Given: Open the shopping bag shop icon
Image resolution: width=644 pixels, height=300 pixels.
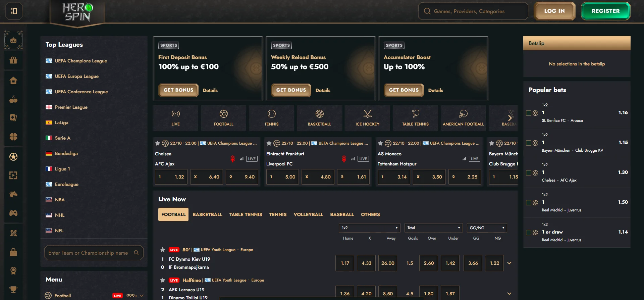Looking at the screenshot, I should pyautogui.click(x=13, y=252).
